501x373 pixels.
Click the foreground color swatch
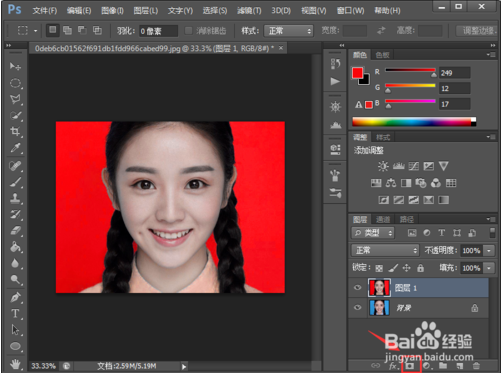pos(358,73)
